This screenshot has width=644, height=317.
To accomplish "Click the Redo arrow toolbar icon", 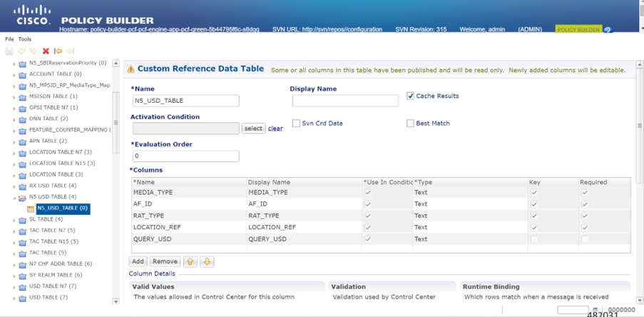I will point(34,51).
